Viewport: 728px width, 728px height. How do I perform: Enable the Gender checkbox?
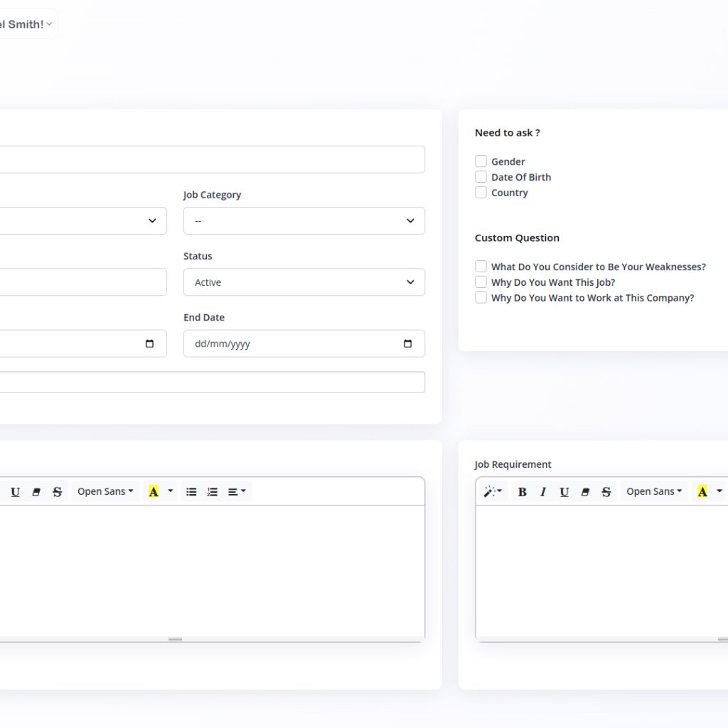coord(481,161)
